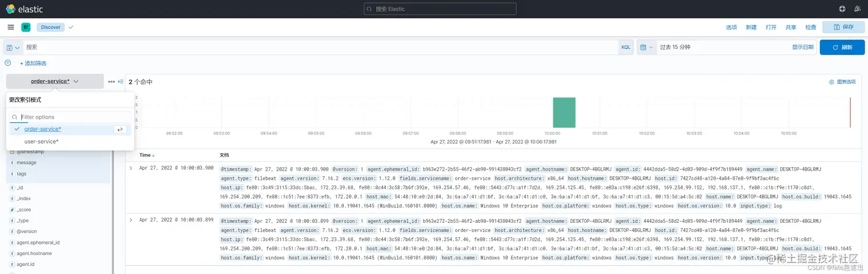Open the three-dot index pattern options

[x=111, y=82]
